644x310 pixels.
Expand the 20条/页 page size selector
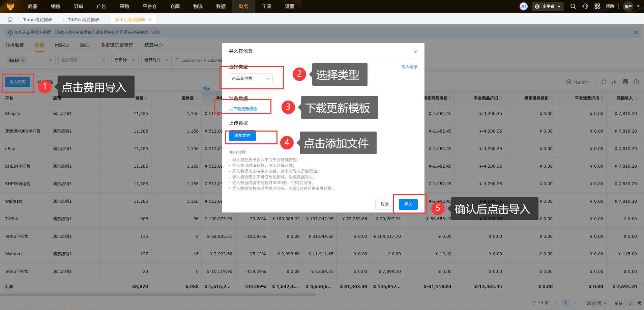[x=596, y=303]
